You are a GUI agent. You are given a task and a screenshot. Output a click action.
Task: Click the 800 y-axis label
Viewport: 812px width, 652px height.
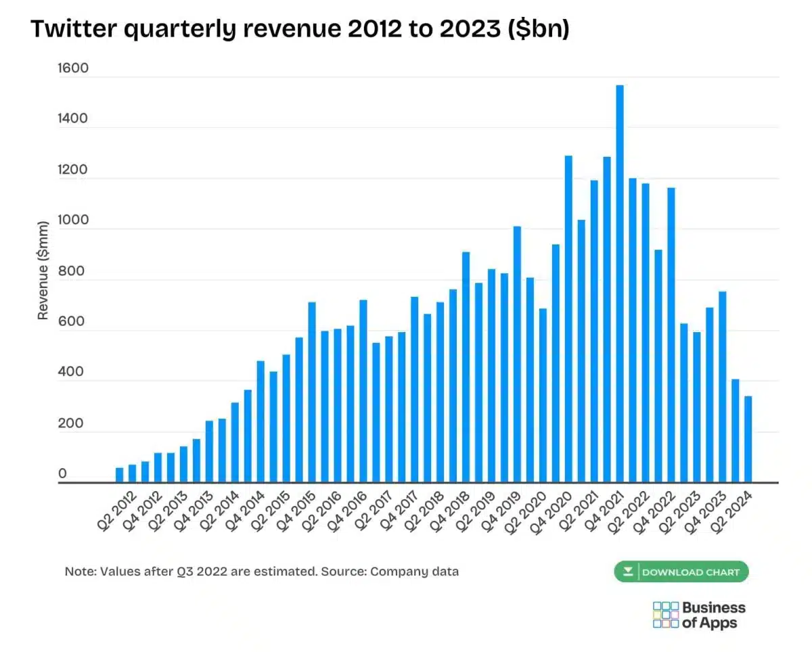70,271
